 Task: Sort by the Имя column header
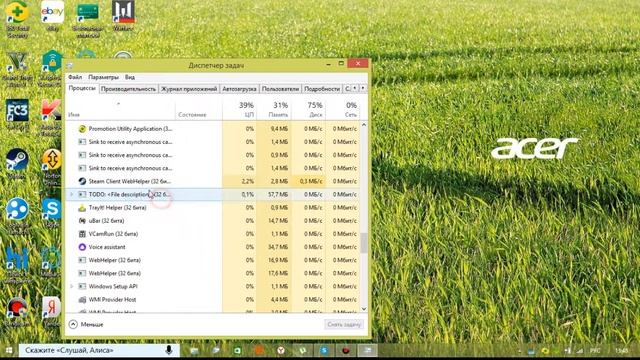tap(120, 109)
